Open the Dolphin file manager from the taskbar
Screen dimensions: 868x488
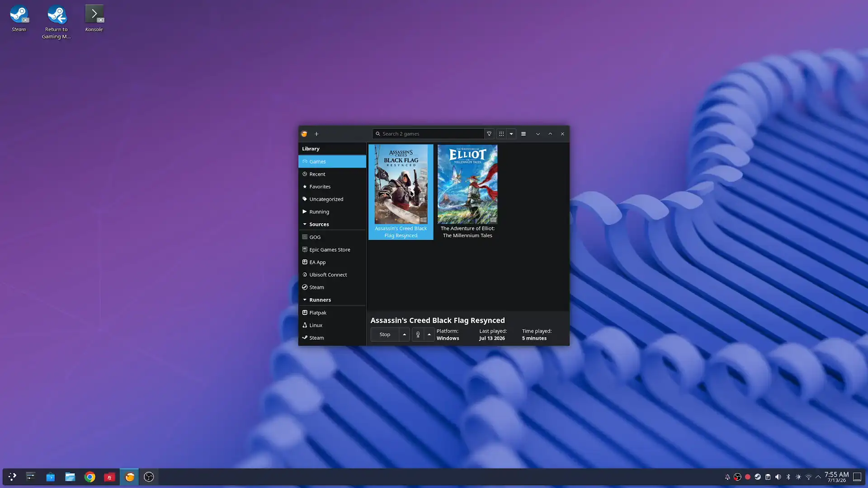[x=70, y=477]
